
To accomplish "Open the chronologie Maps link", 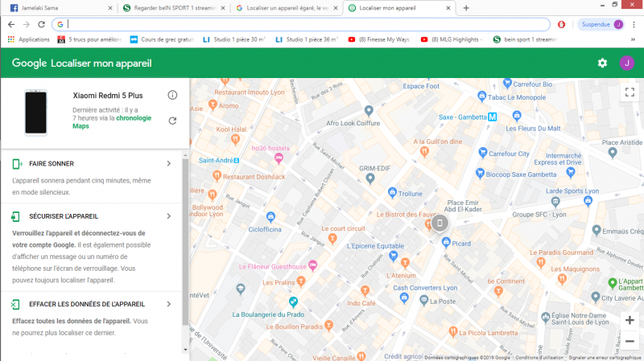I will tap(112, 122).
